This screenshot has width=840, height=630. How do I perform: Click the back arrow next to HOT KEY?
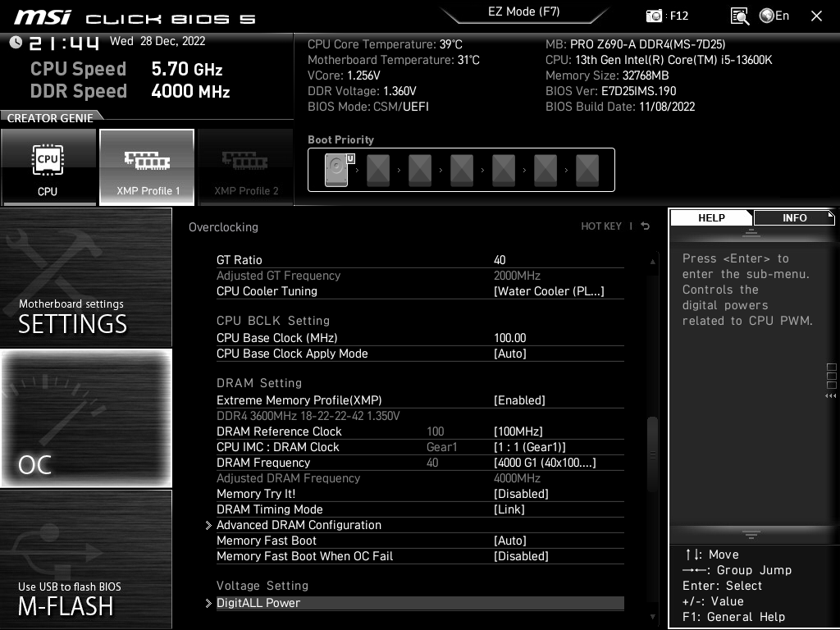[646, 226]
